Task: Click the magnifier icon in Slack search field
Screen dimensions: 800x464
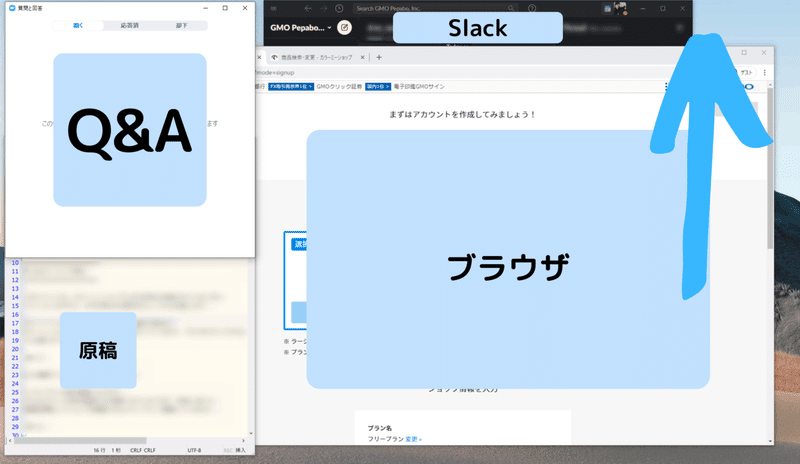Action: tap(510, 8)
